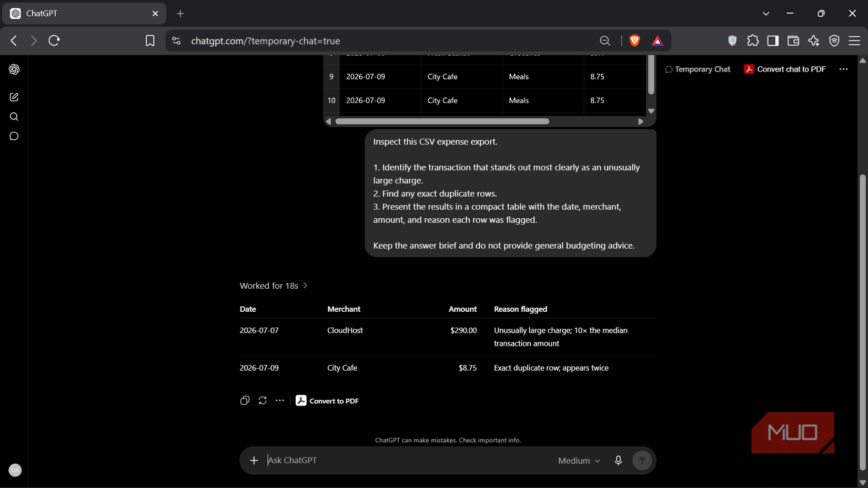Click 'Exact duplicate row; appears twice' text
The width and height of the screenshot is (868, 488).
551,368
